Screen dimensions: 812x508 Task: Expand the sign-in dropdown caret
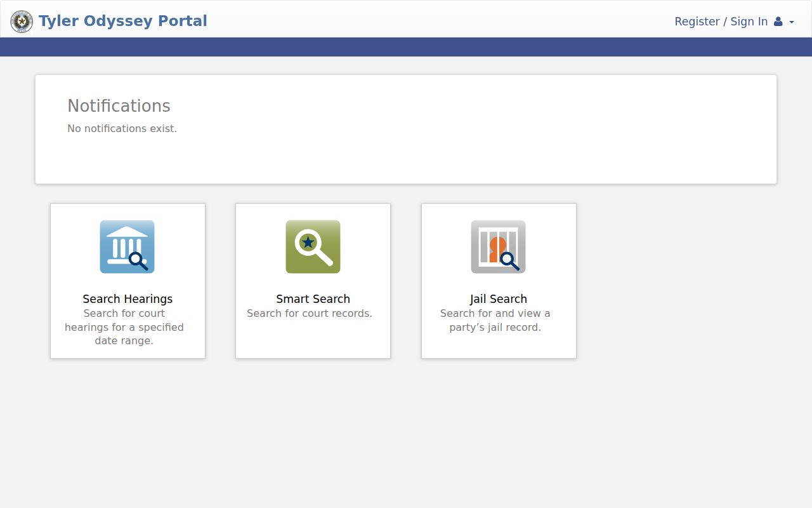click(792, 22)
